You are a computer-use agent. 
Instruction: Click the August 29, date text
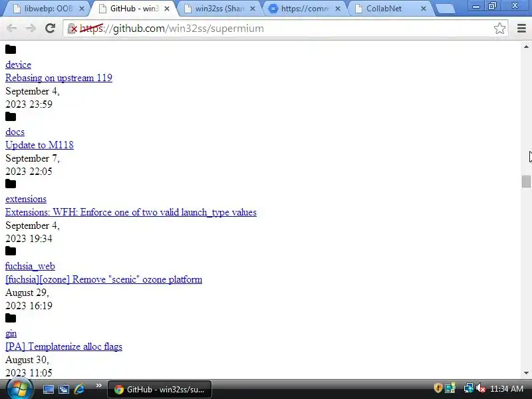click(x=27, y=293)
